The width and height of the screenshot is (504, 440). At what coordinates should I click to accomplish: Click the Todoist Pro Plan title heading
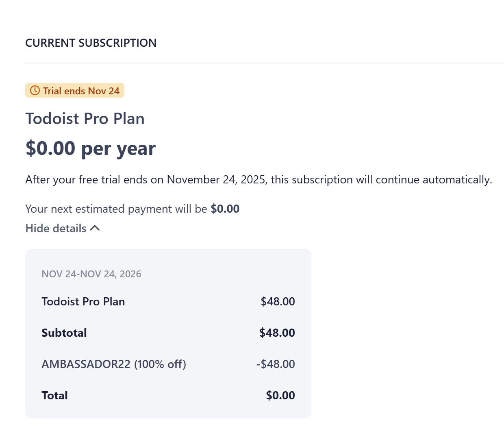(x=85, y=119)
